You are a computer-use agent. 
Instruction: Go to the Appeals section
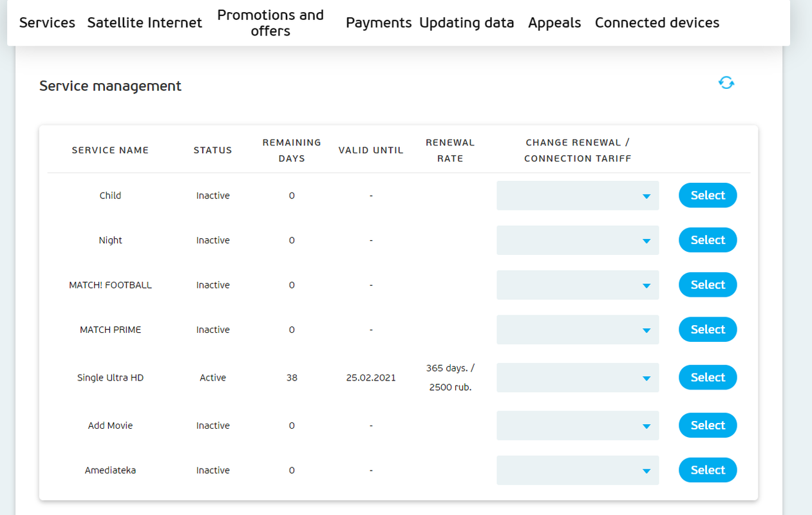[554, 23]
